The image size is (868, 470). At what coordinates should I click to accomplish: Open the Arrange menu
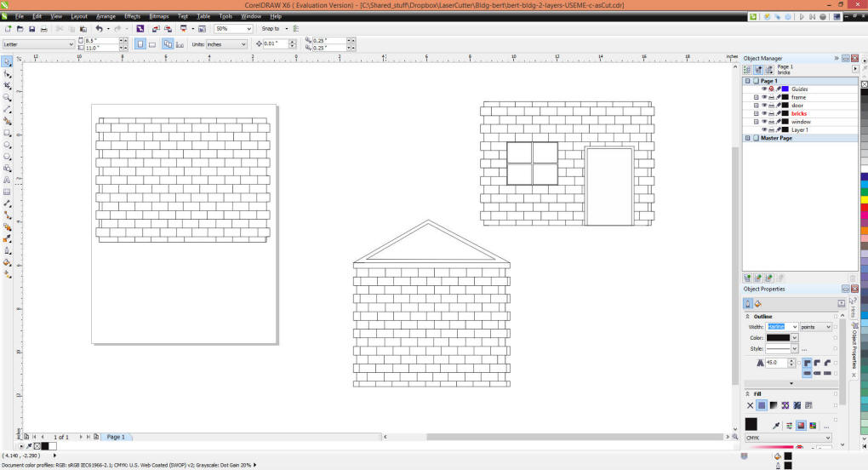[x=106, y=16]
